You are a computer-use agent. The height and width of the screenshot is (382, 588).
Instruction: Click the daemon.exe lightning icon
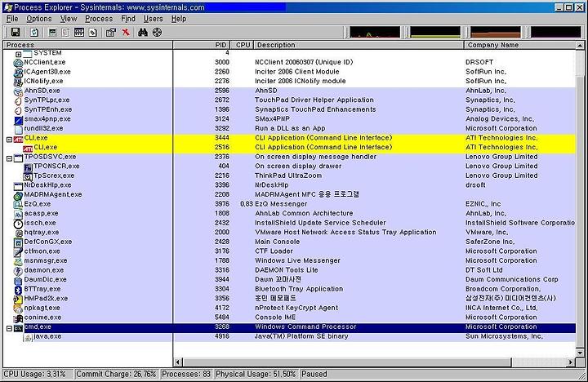point(18,271)
